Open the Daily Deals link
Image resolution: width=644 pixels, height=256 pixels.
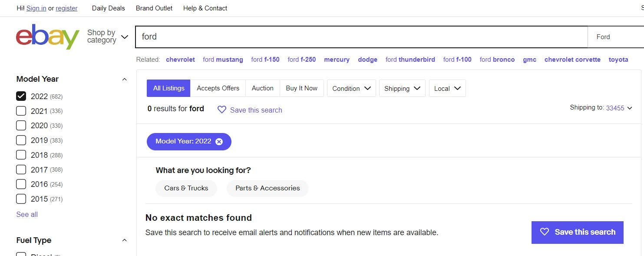(108, 8)
